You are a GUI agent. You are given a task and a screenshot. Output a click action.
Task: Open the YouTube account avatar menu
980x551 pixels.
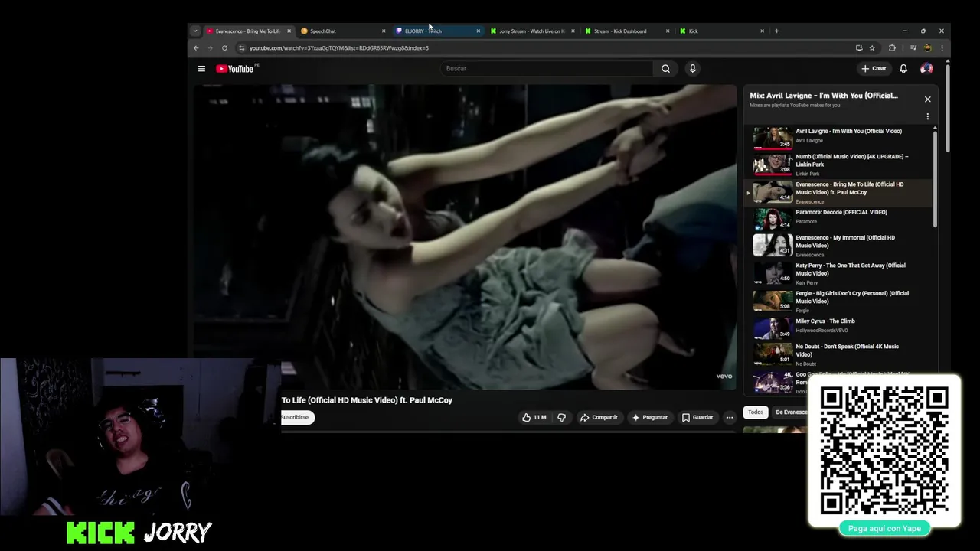click(926, 69)
